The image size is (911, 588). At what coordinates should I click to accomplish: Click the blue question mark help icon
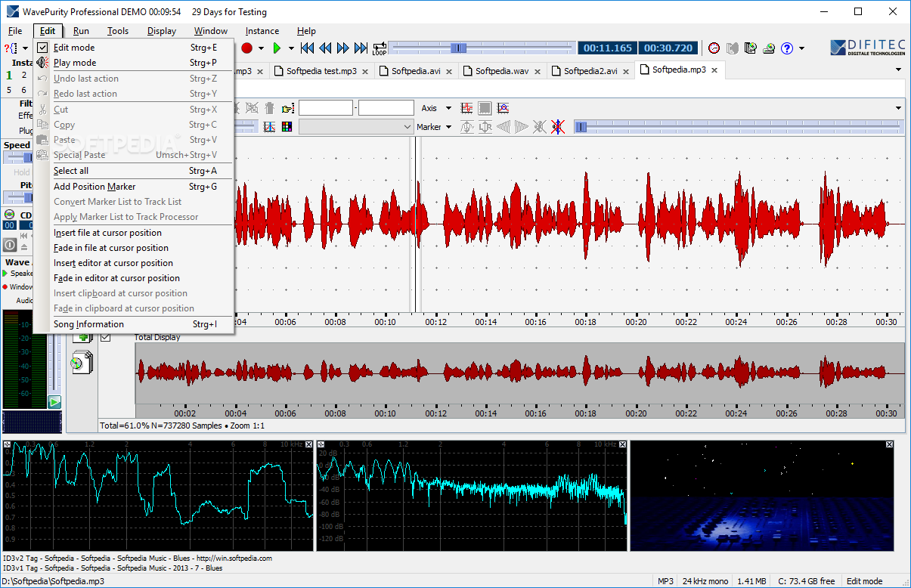point(787,48)
